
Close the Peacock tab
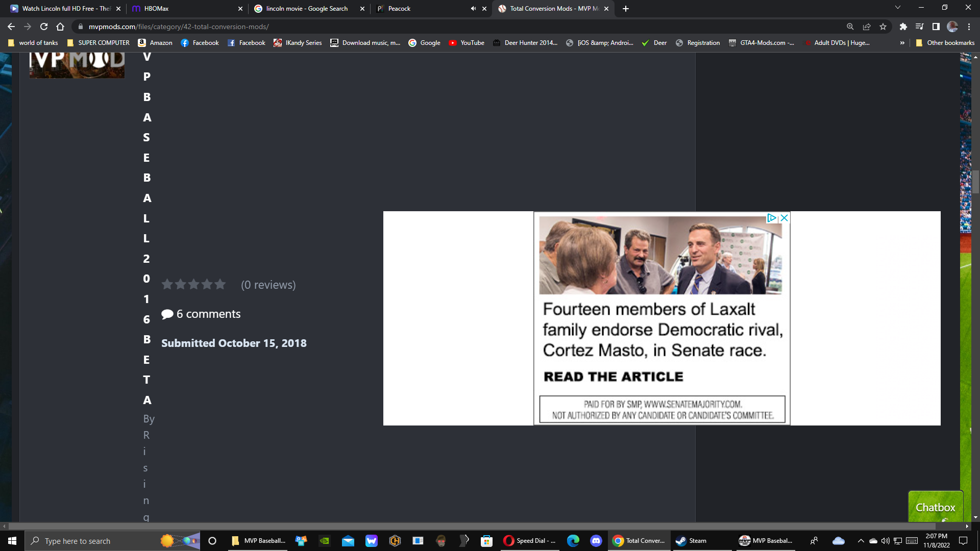[x=484, y=9]
